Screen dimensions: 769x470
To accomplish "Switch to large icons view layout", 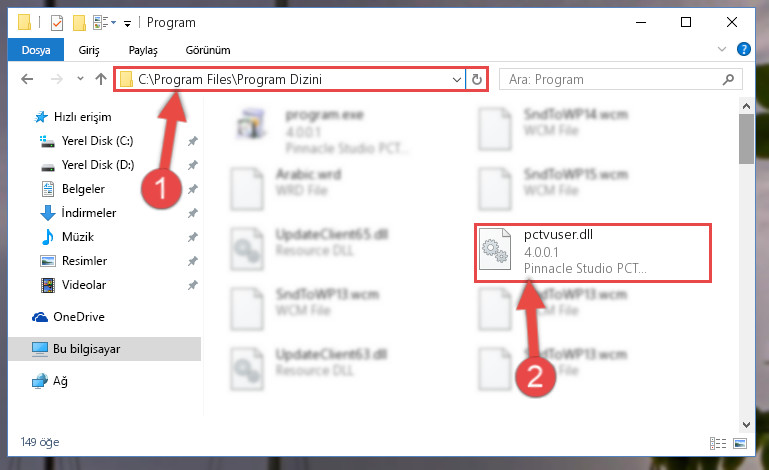I will pos(740,444).
